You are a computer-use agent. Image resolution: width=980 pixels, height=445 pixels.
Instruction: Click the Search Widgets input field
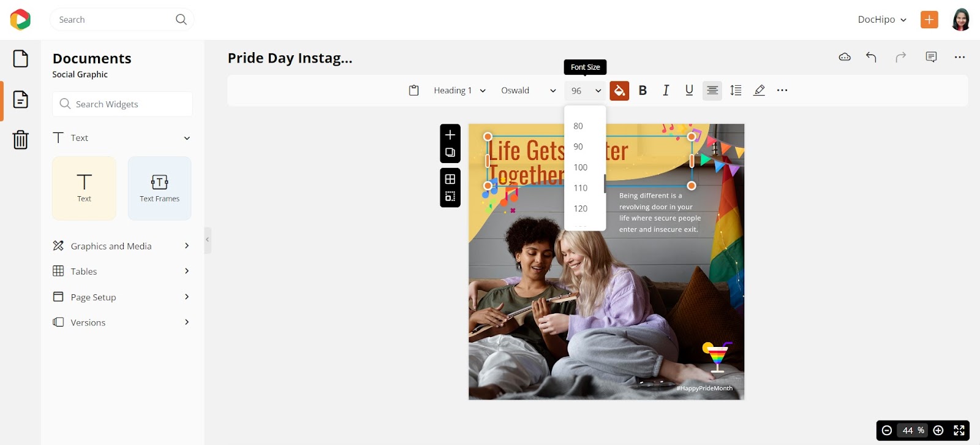123,104
